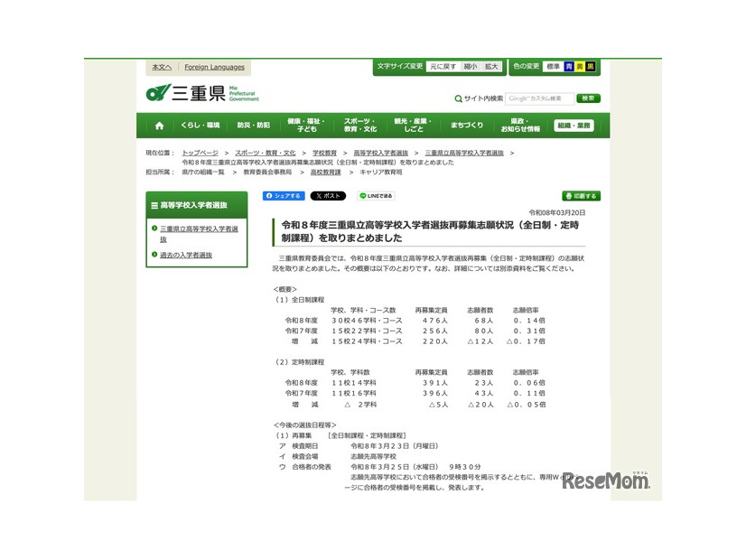Open the 防災・防犯 menu
Screen dimensions: 746x560
coord(254,125)
